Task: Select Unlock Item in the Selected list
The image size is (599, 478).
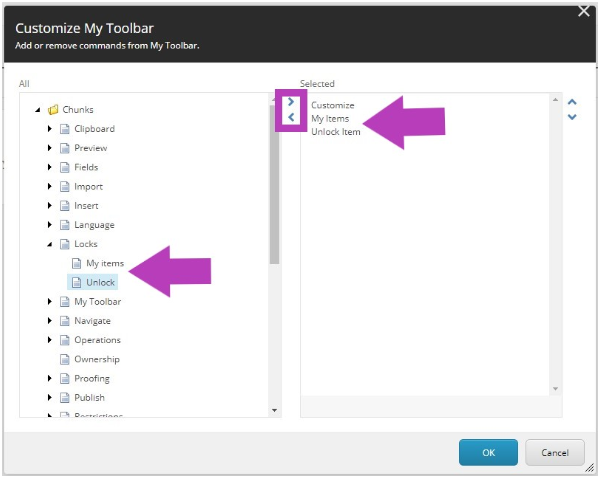Action: tap(335, 132)
